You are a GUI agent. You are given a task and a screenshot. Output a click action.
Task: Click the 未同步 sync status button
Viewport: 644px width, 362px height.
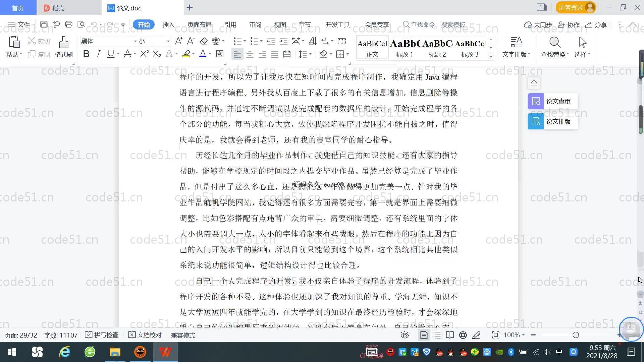click(538, 25)
